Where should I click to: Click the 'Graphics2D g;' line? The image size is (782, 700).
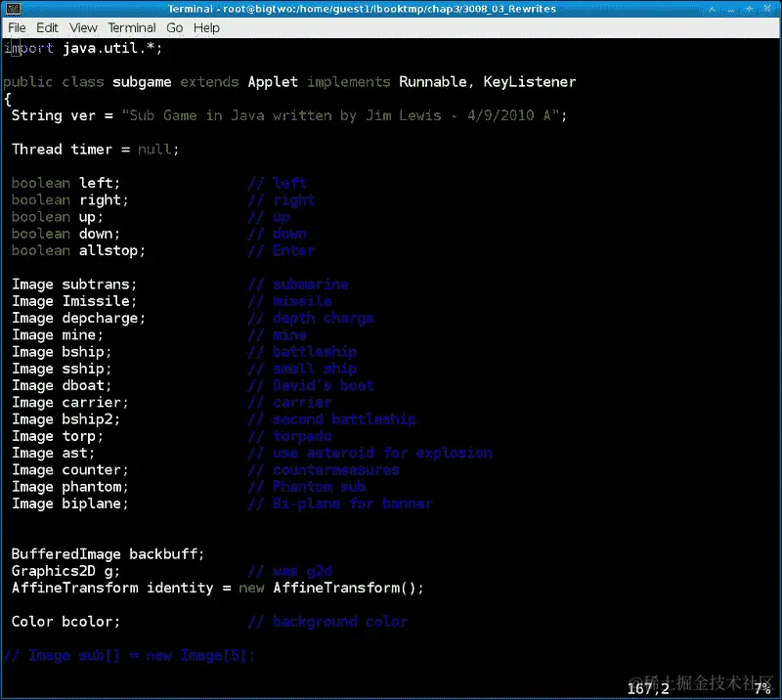click(x=65, y=571)
